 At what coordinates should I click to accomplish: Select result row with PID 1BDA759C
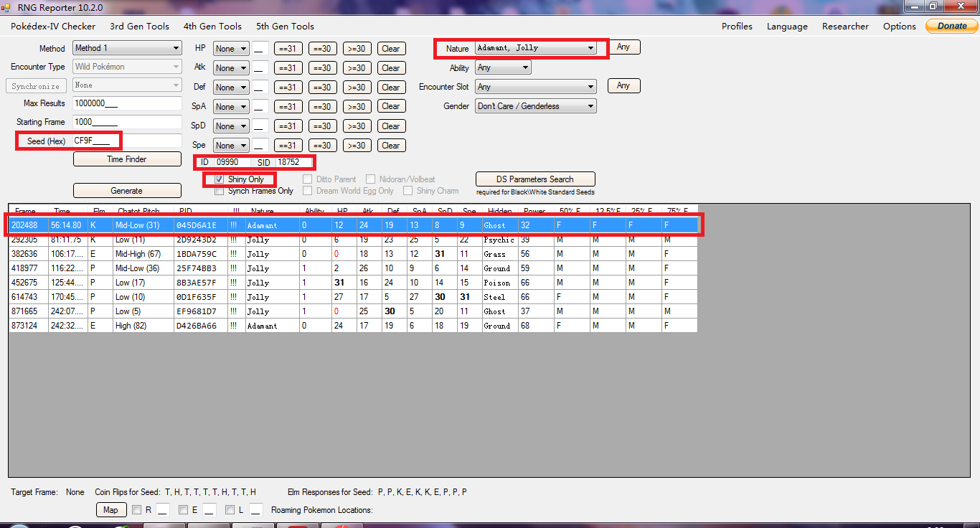(353, 254)
